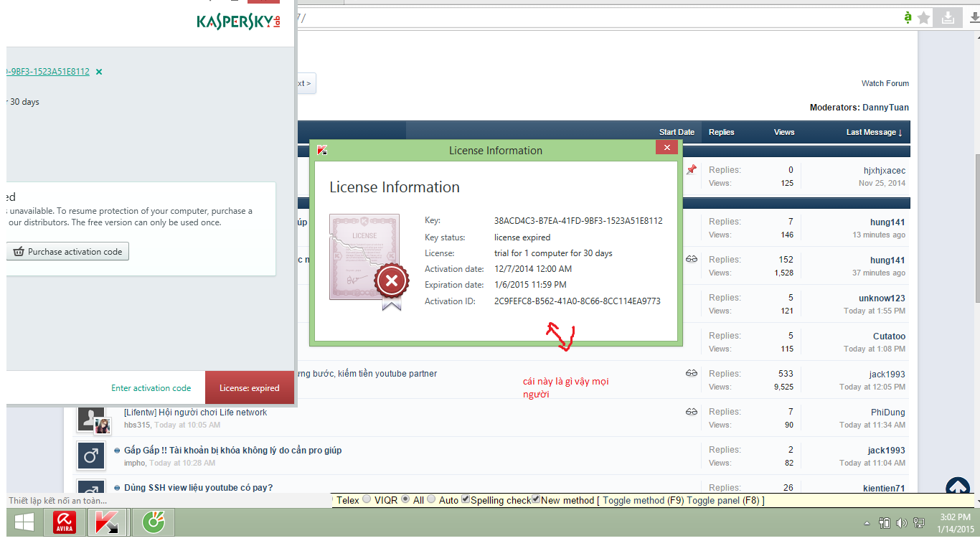Click the new-post dot beside the 'Dùng SSH' thread

point(117,488)
